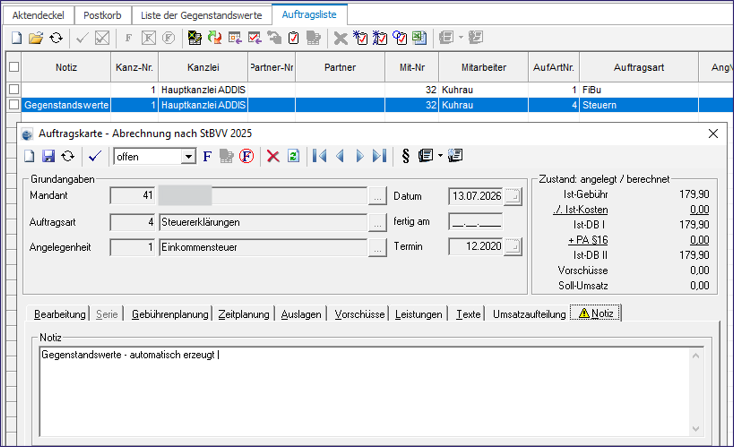Jump to last record arrow
734x447 pixels.
coord(379,156)
